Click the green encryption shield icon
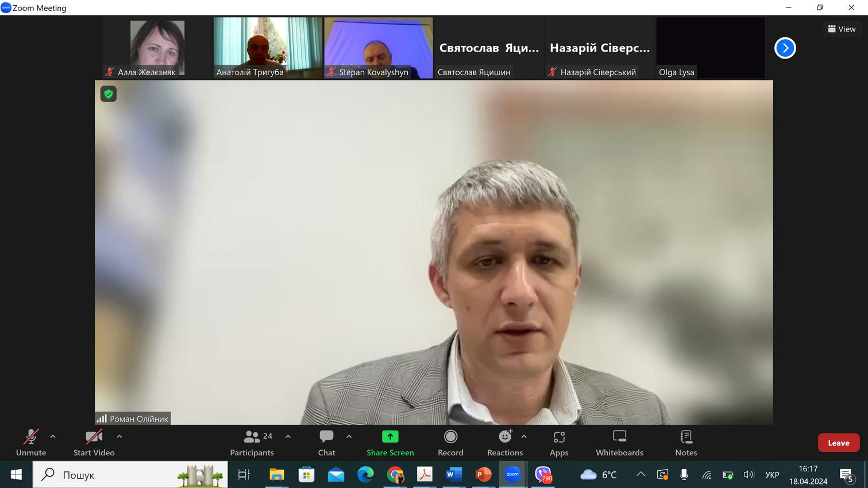This screenshot has height=488, width=868. [109, 94]
